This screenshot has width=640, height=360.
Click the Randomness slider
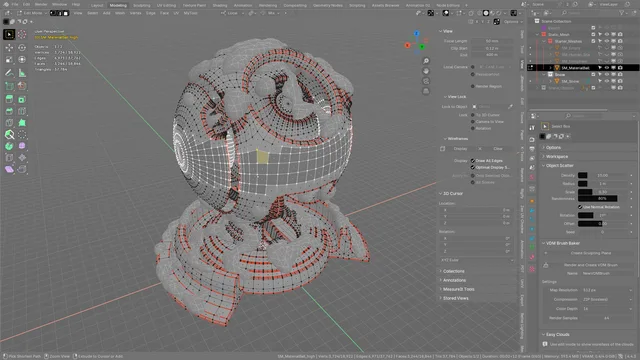pos(602,199)
